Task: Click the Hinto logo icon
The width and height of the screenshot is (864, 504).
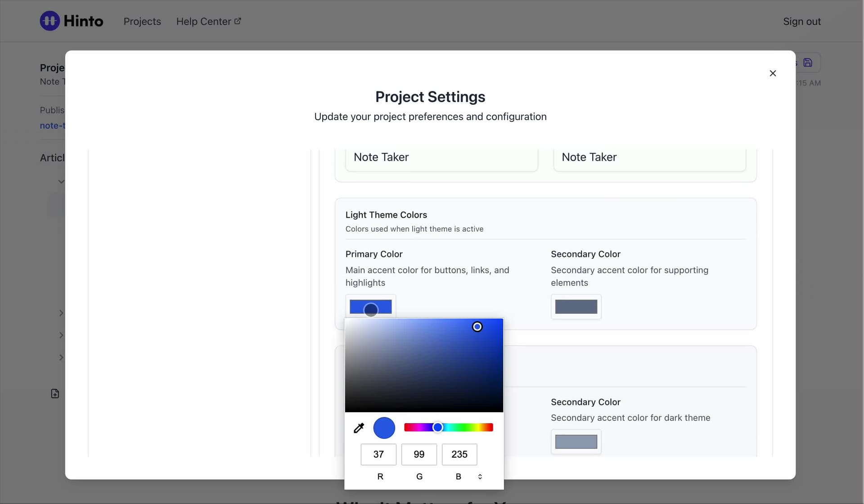Action: tap(49, 21)
